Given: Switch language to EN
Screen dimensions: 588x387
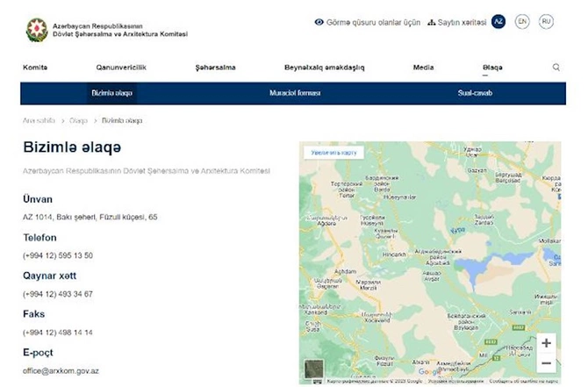Looking at the screenshot, I should (x=522, y=21).
